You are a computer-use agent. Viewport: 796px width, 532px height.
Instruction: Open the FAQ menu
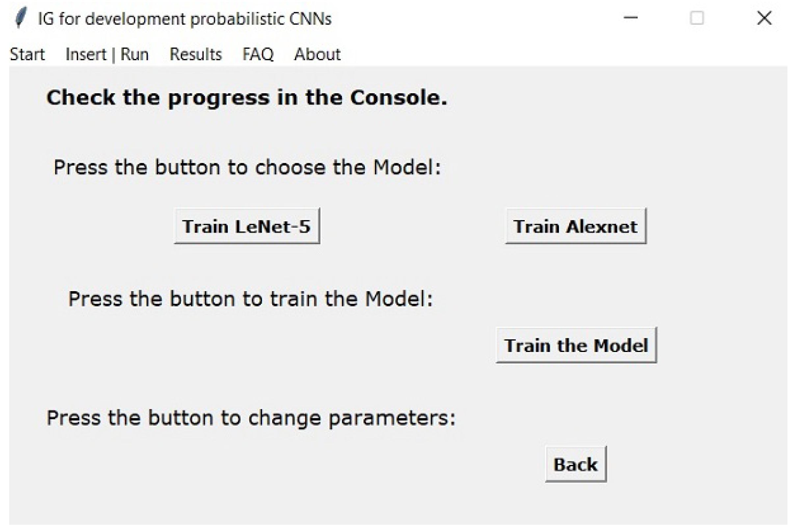point(258,54)
